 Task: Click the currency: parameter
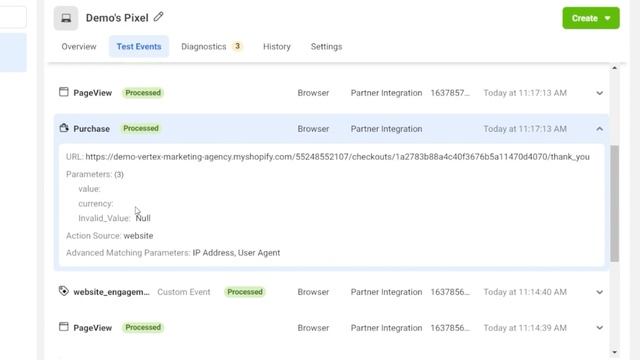(x=96, y=204)
